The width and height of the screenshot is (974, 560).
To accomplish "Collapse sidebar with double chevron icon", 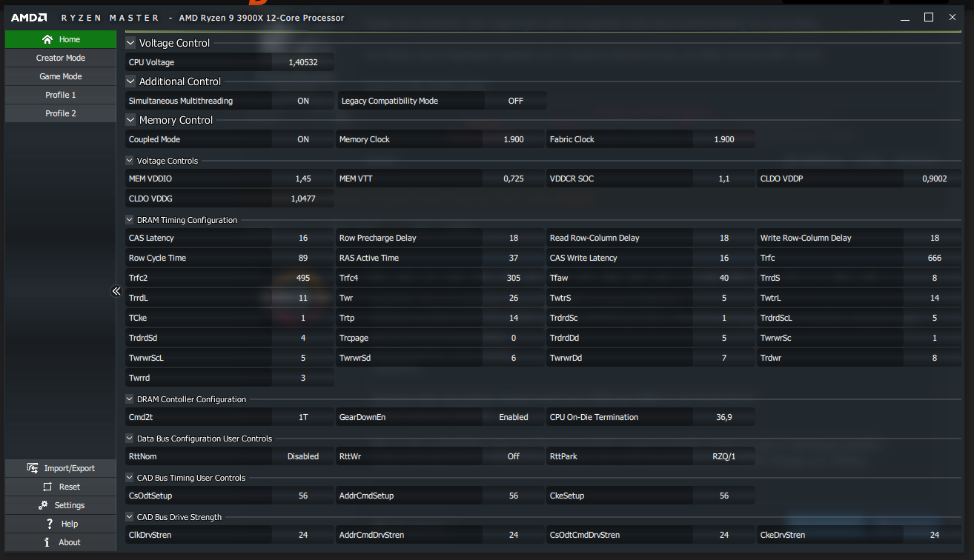I will [116, 291].
